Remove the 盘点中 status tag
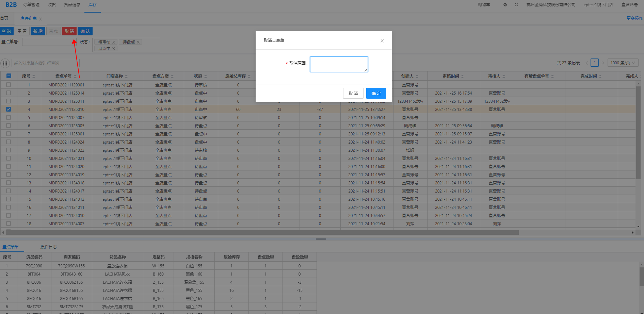Viewport: 644px width, 314px height. click(x=114, y=49)
